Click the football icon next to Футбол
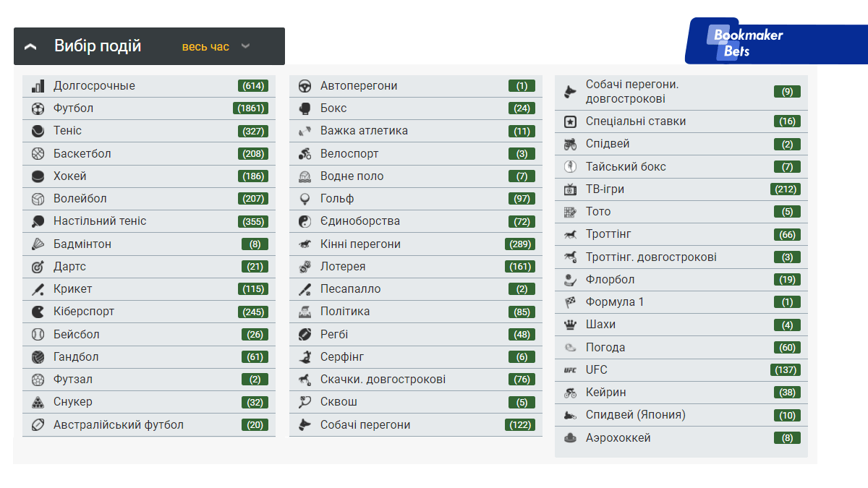The image size is (868, 488). tap(38, 108)
